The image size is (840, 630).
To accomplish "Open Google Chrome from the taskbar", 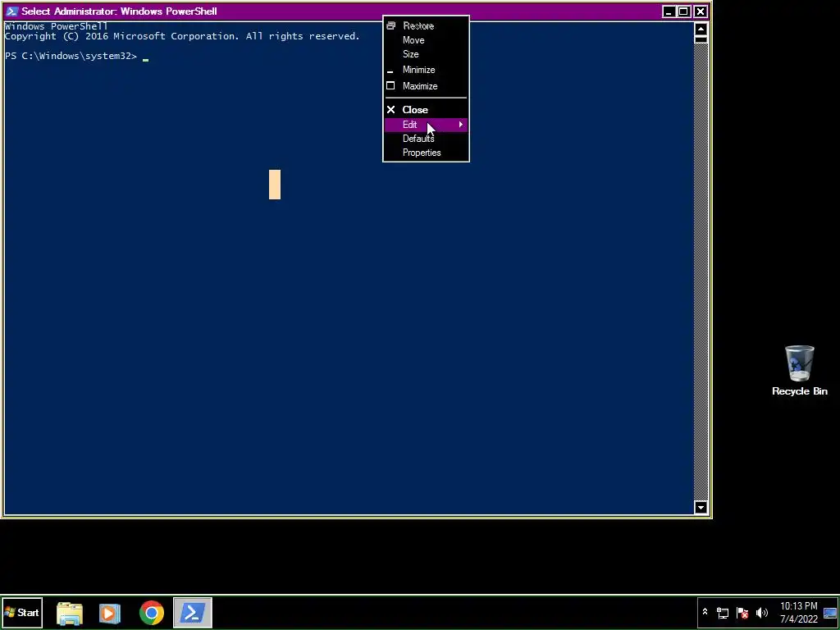I will pyautogui.click(x=152, y=613).
